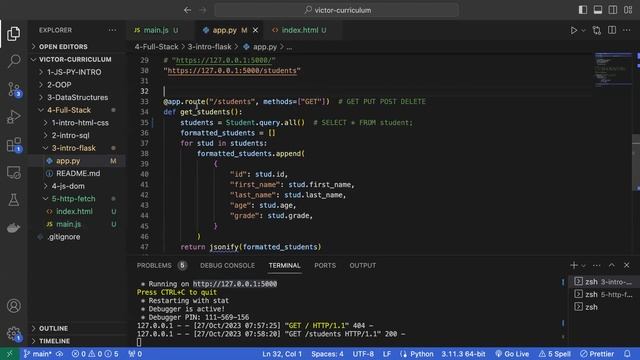Expand the 2-intro-sql folder
Screen dimensions: 640x360
(77, 135)
